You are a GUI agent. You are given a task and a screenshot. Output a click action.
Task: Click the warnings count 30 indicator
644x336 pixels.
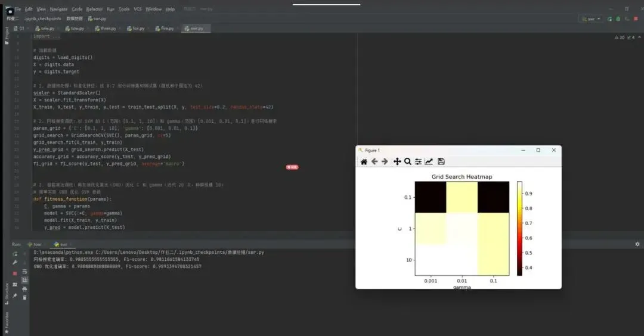(620, 38)
